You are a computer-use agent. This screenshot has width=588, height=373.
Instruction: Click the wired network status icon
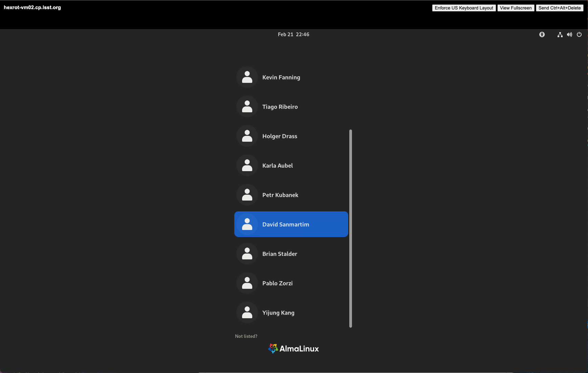[560, 34]
